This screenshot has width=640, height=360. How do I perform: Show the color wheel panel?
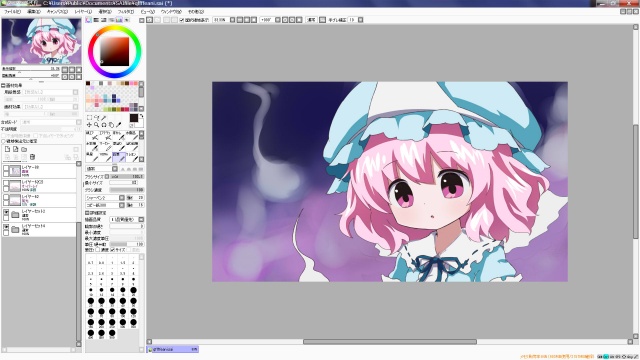pyautogui.click(x=89, y=20)
